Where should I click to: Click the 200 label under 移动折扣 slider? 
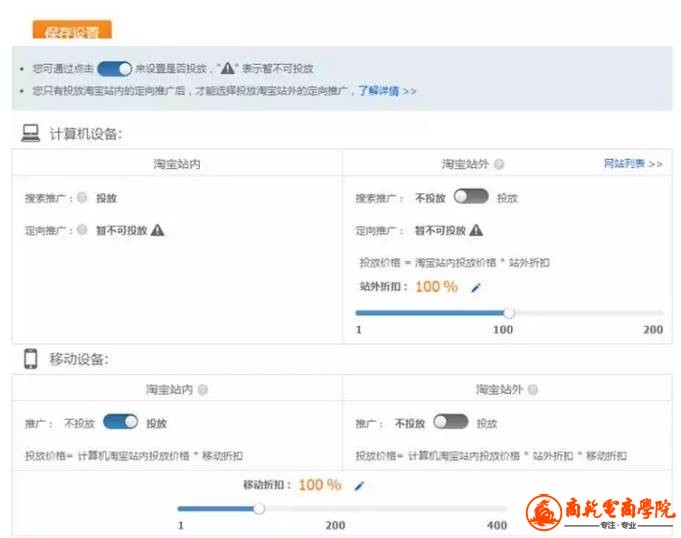(335, 525)
